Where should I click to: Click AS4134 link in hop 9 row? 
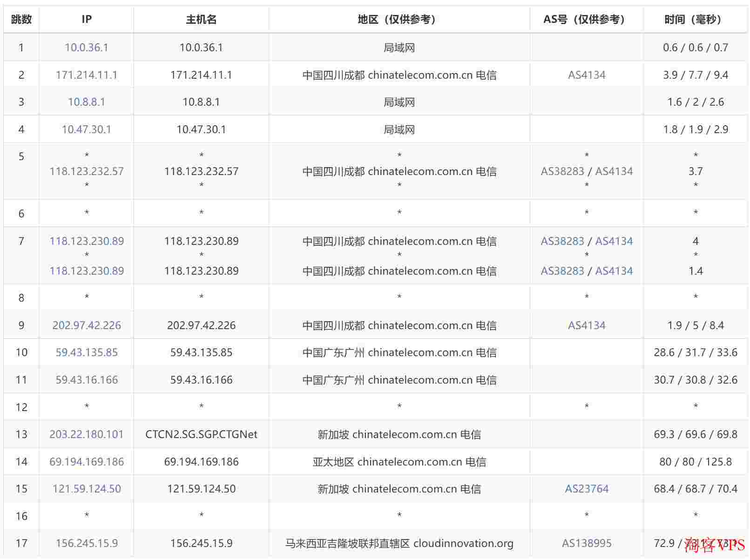pyautogui.click(x=587, y=325)
